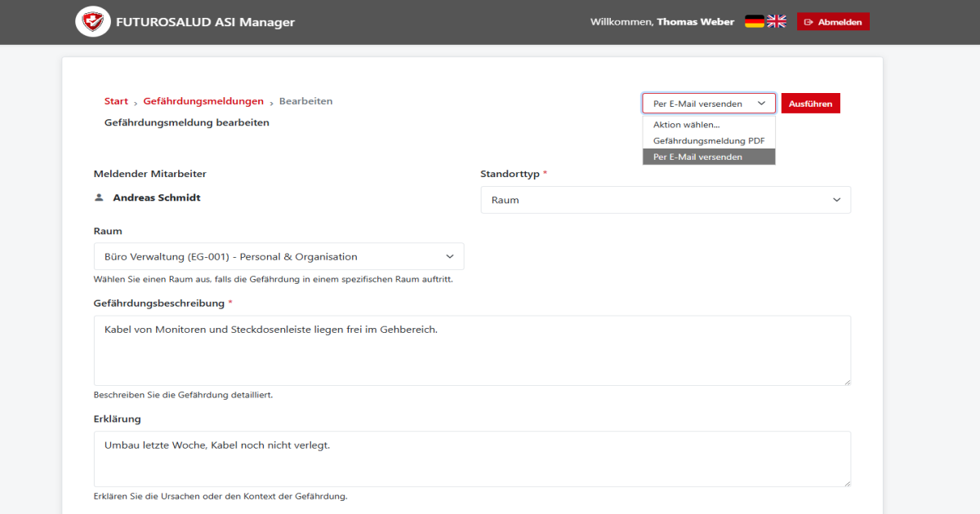Click the Abmelden button
The image size is (980, 514).
[833, 21]
